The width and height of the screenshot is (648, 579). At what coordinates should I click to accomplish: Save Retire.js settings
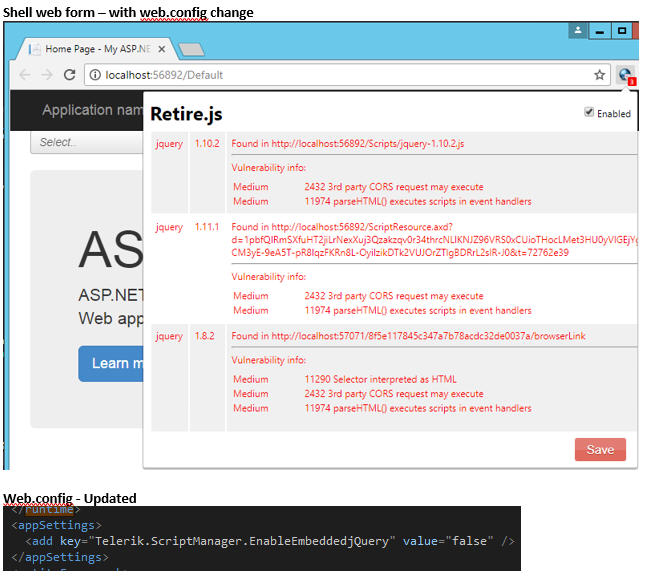pyautogui.click(x=600, y=449)
